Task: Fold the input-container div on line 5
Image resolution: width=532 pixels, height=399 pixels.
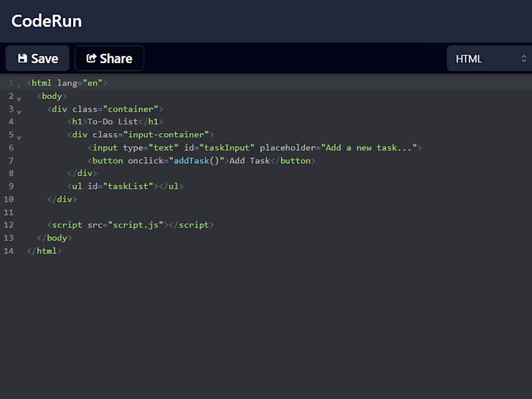Action: 19,137
